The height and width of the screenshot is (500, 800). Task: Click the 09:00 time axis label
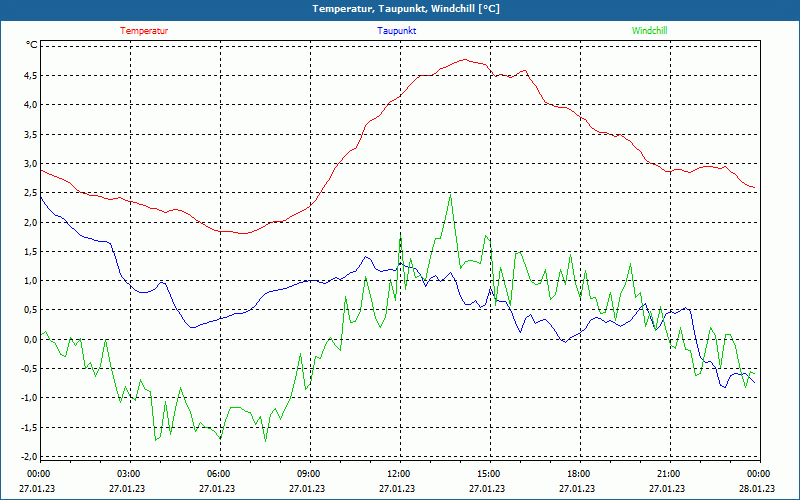[308, 474]
